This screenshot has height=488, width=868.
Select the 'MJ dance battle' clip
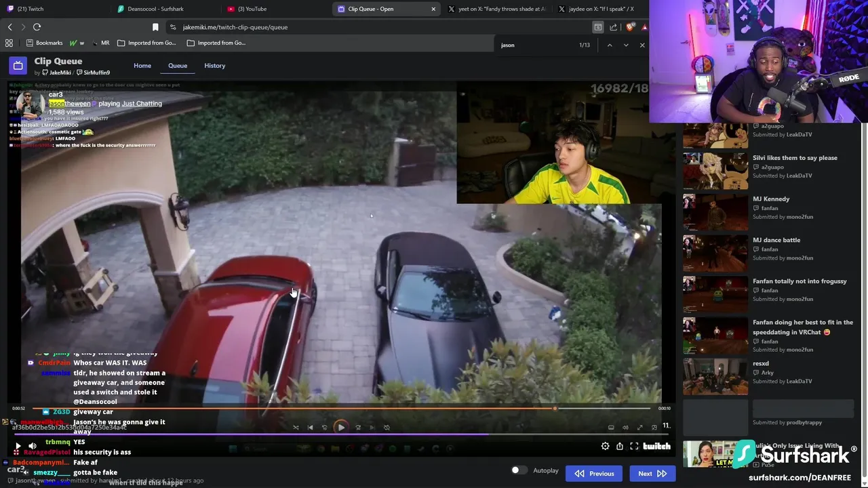pos(776,240)
